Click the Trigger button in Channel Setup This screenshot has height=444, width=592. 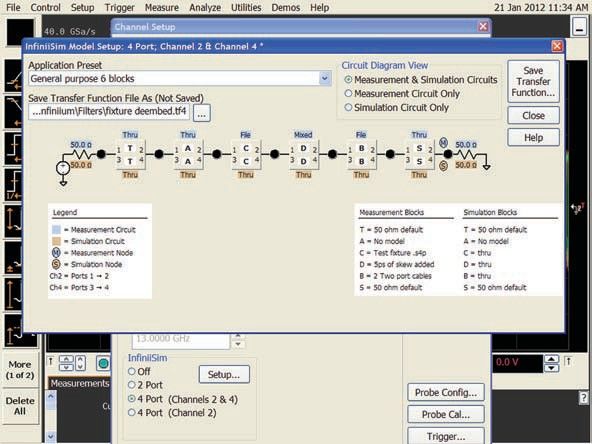[446, 436]
